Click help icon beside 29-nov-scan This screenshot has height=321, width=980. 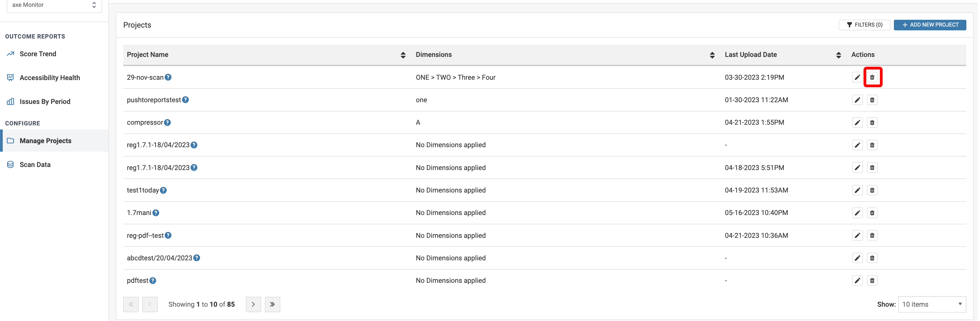(x=168, y=77)
